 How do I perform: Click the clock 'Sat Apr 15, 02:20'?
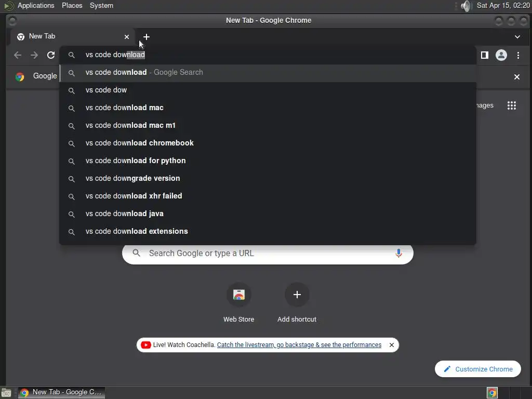tap(503, 5)
